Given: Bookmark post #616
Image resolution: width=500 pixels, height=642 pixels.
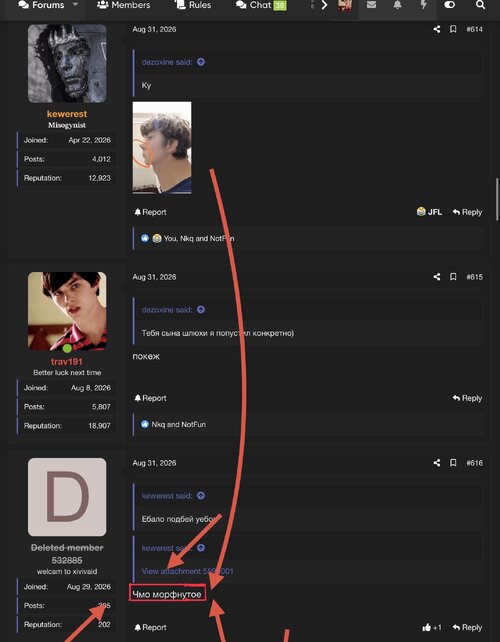Looking at the screenshot, I should tap(453, 463).
